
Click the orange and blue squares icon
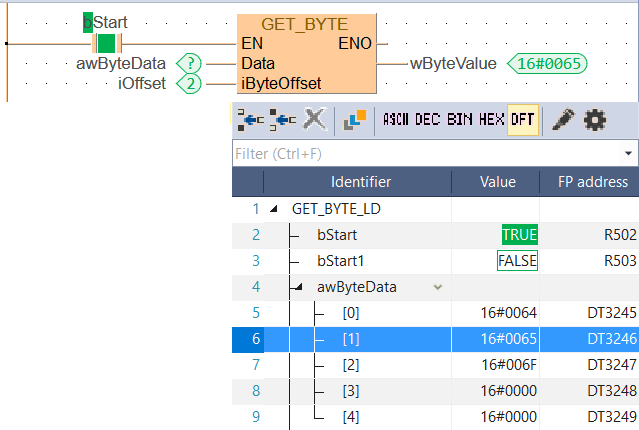[x=355, y=120]
